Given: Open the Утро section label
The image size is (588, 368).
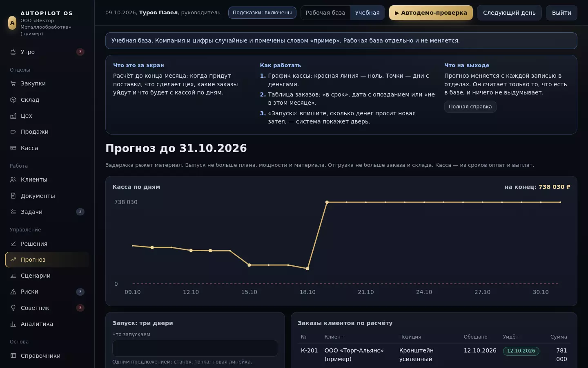Looking at the screenshot, I should click(28, 52).
